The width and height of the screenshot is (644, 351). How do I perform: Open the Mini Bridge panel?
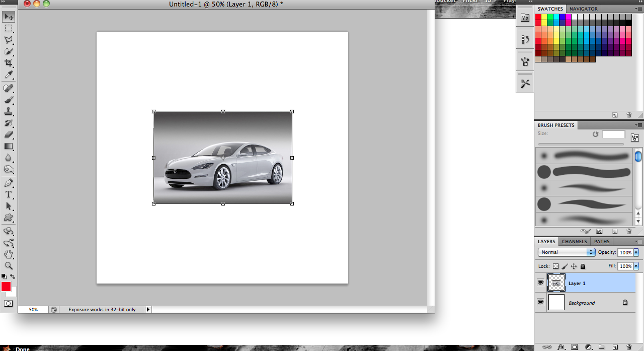point(525,18)
